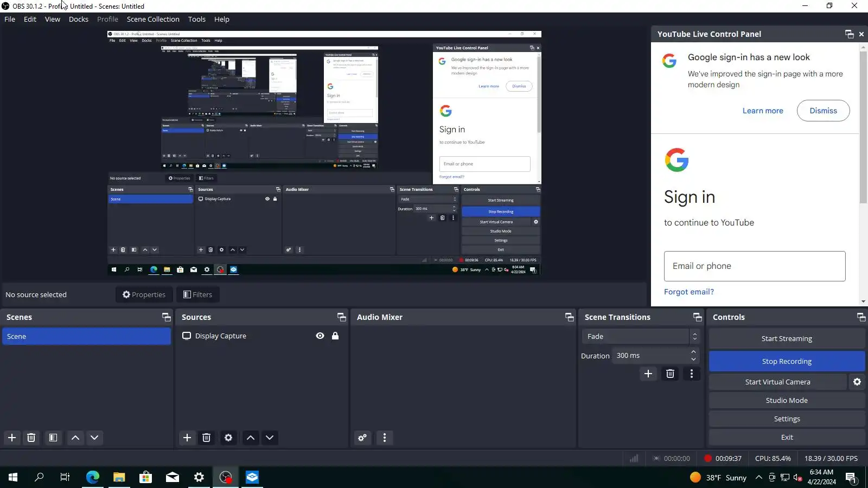Click the transition Duration value field

[x=651, y=356]
